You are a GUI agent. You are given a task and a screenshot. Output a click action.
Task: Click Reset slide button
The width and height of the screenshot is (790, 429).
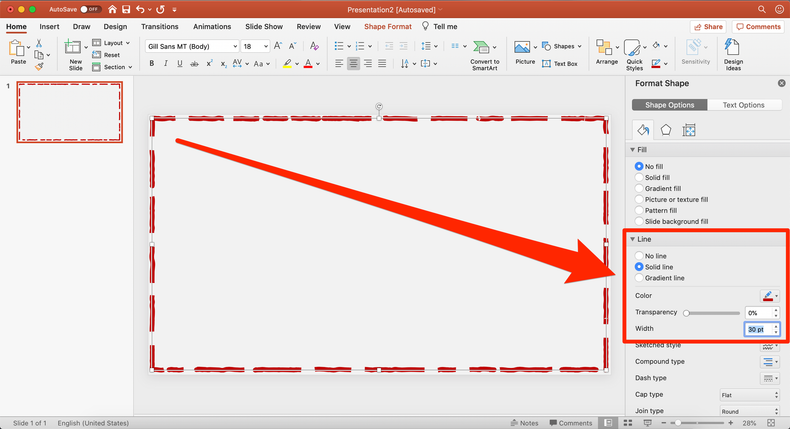click(106, 55)
